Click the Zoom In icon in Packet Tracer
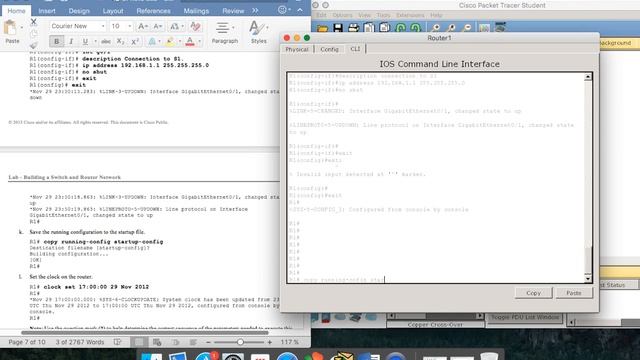 (436, 28)
